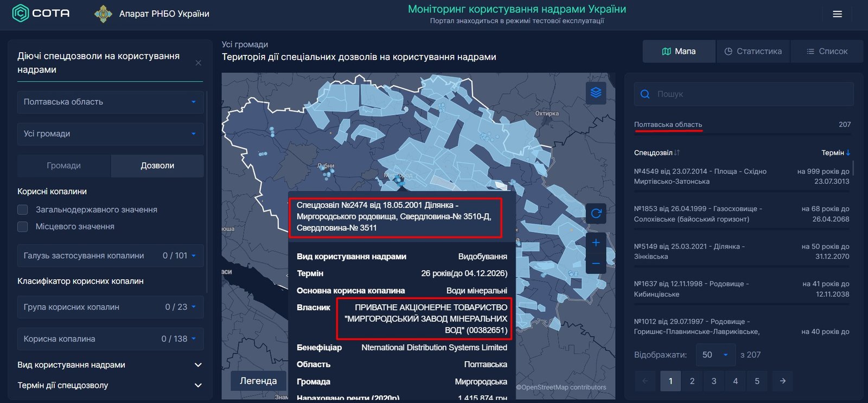Switch to the Громади tab
The height and width of the screenshot is (403, 868).
point(64,166)
